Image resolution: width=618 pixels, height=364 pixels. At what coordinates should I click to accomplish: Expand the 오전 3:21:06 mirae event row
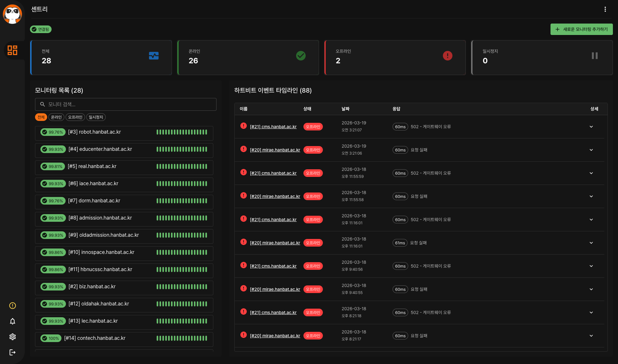click(x=591, y=150)
